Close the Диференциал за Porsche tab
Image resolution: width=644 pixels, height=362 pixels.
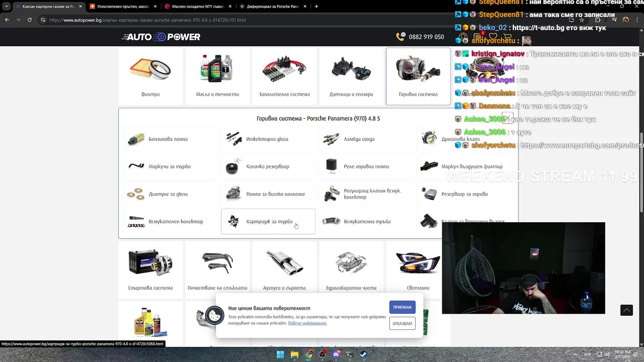(305, 7)
